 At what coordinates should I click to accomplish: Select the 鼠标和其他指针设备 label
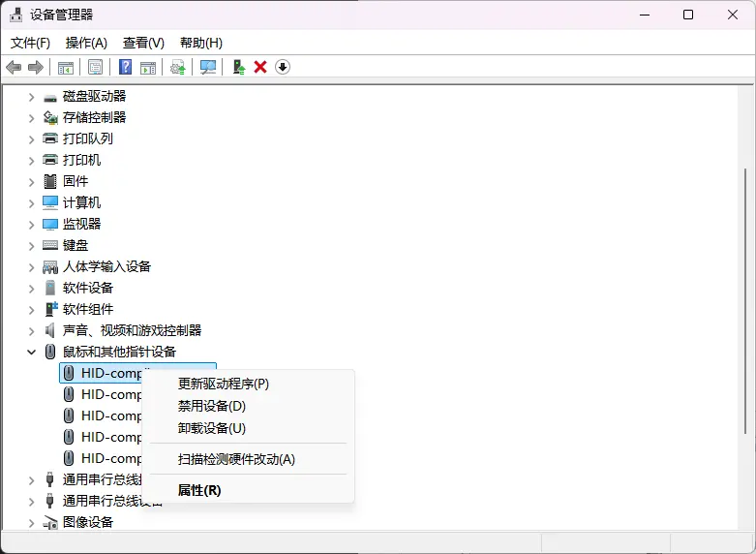tap(120, 352)
